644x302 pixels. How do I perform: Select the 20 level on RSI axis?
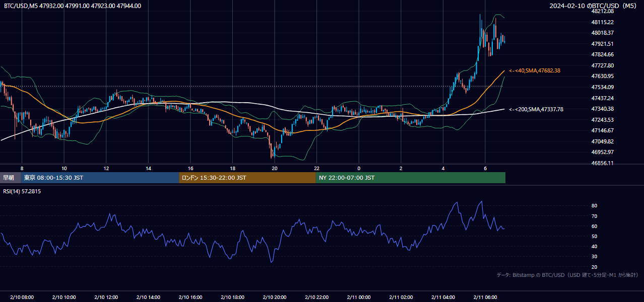point(595,267)
